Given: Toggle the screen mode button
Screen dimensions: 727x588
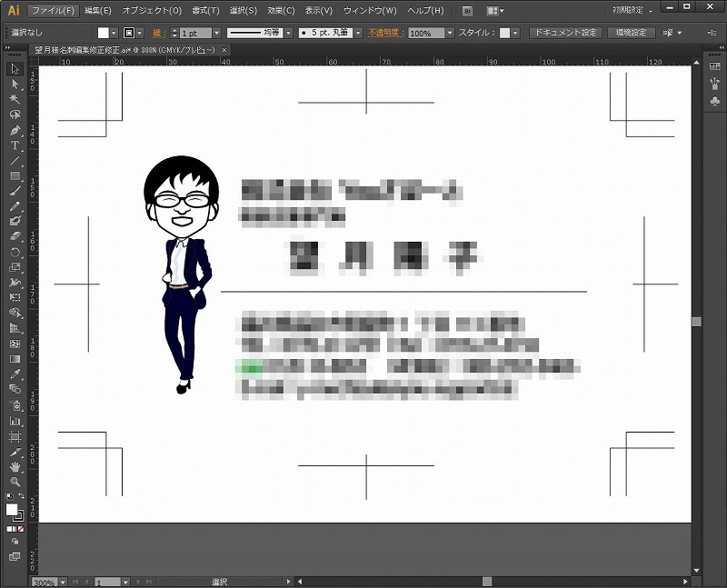Looking at the screenshot, I should click(15, 555).
